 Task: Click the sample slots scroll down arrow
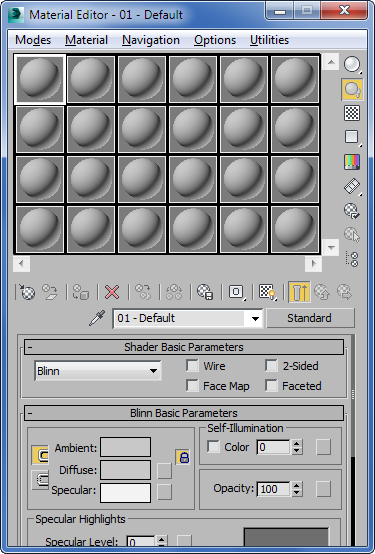(x=331, y=247)
